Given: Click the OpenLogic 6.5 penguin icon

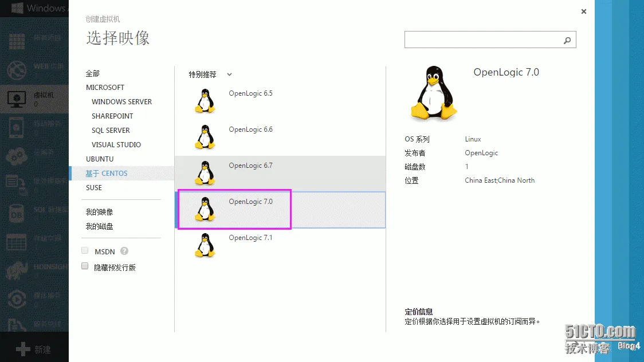Looking at the screenshot, I should (x=205, y=101).
